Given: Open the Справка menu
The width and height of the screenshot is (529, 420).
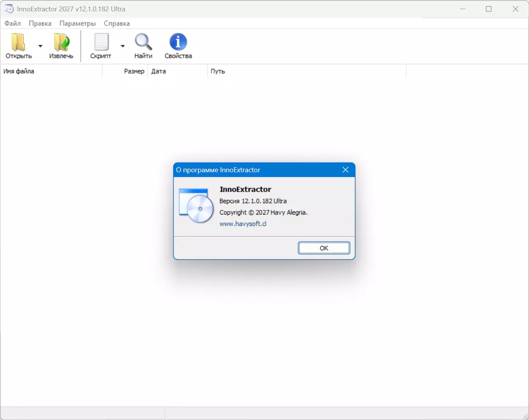Looking at the screenshot, I should [117, 23].
